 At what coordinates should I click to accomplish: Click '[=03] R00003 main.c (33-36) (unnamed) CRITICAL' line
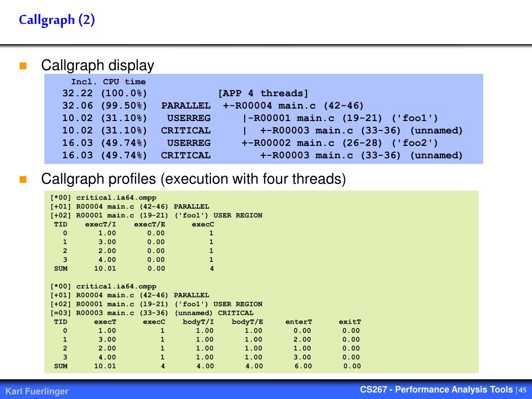click(152, 313)
